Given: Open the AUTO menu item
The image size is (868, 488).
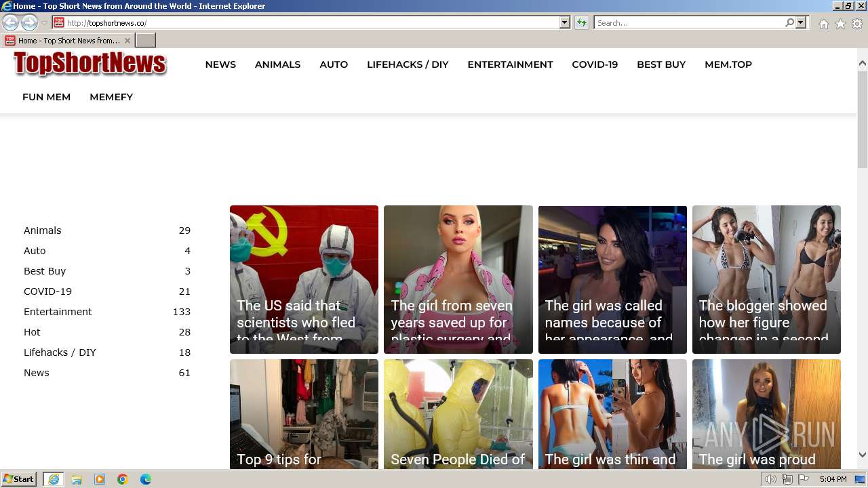Looking at the screenshot, I should click(334, 64).
